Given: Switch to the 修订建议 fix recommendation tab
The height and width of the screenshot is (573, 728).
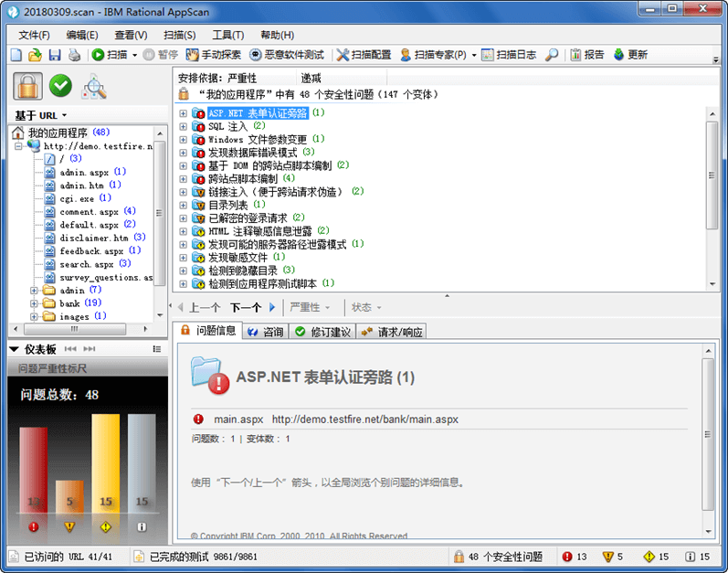Looking at the screenshot, I should click(323, 332).
